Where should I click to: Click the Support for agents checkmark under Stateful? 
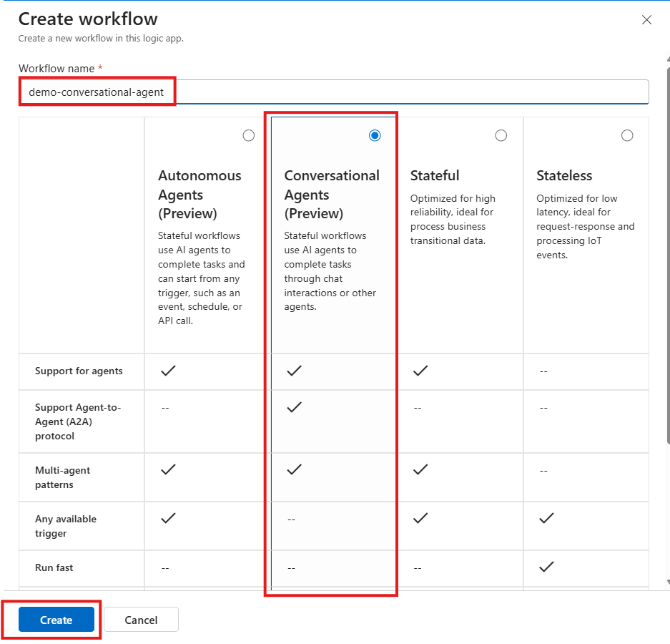(420, 371)
